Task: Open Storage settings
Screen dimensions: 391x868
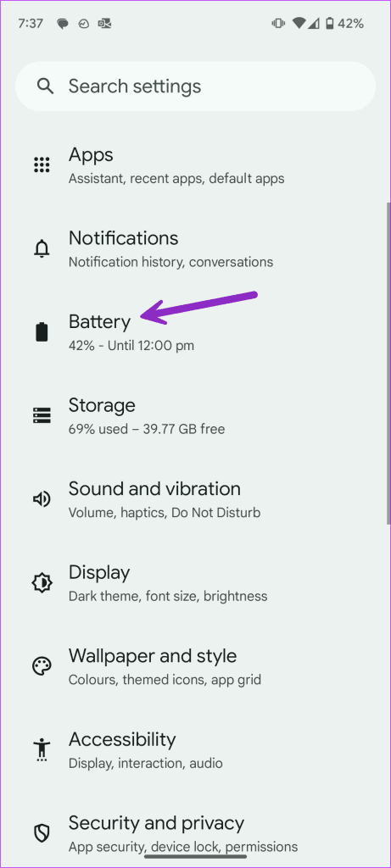Action: 195,415
